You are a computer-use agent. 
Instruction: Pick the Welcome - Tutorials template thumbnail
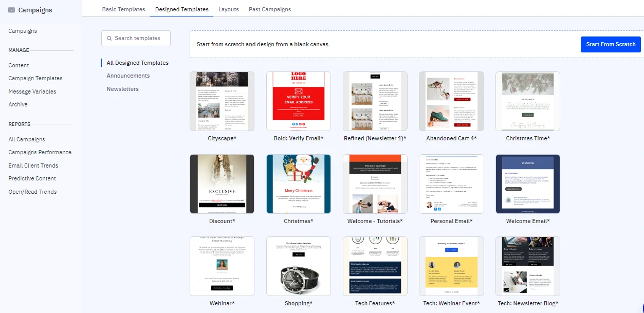(375, 184)
